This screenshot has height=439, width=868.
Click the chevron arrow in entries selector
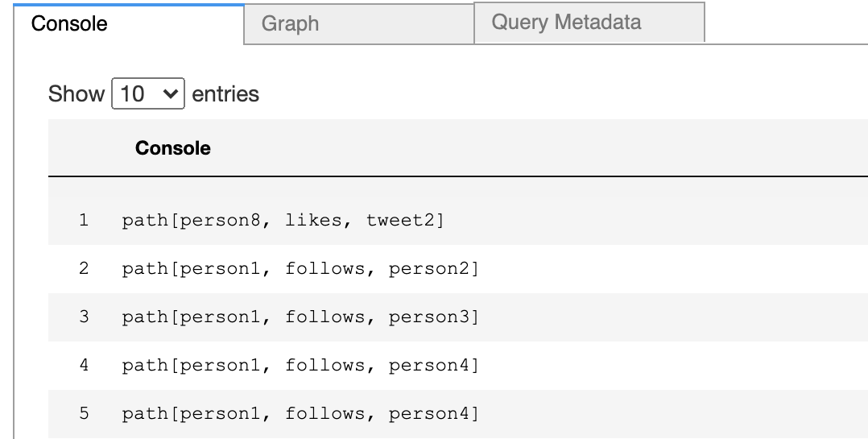click(171, 93)
